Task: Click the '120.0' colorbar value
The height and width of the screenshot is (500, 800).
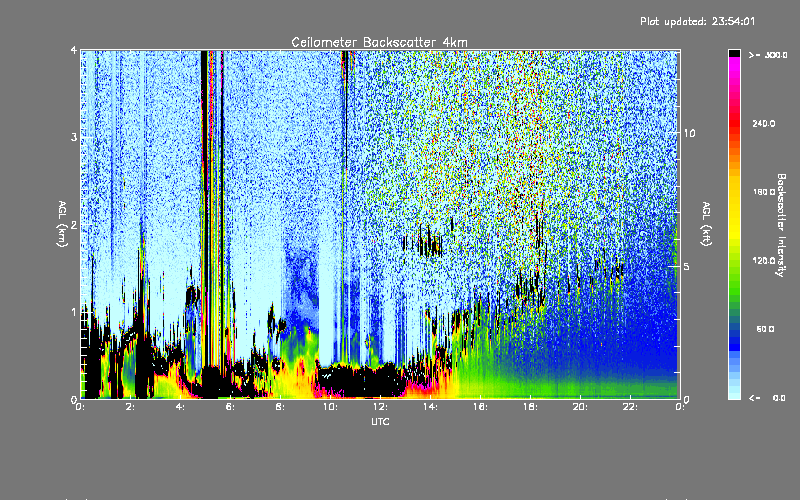Action: [x=764, y=260]
